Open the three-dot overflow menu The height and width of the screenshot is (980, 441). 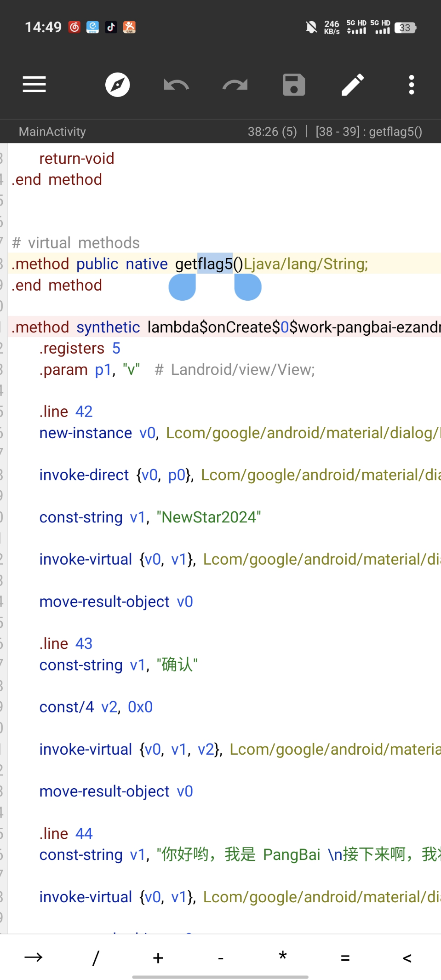point(412,85)
